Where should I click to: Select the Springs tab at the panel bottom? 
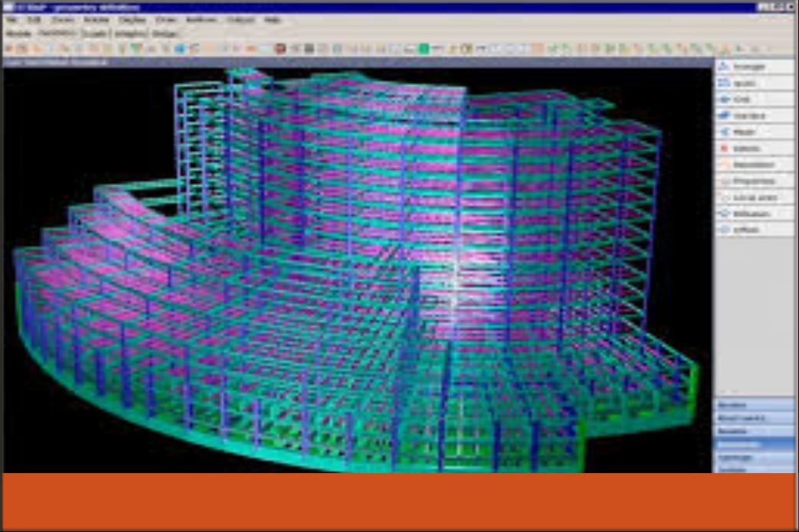coord(754,457)
